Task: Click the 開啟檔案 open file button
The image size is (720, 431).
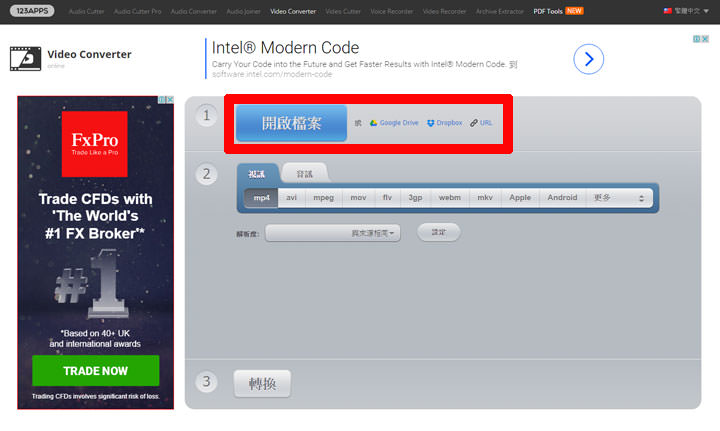Action: [x=291, y=123]
